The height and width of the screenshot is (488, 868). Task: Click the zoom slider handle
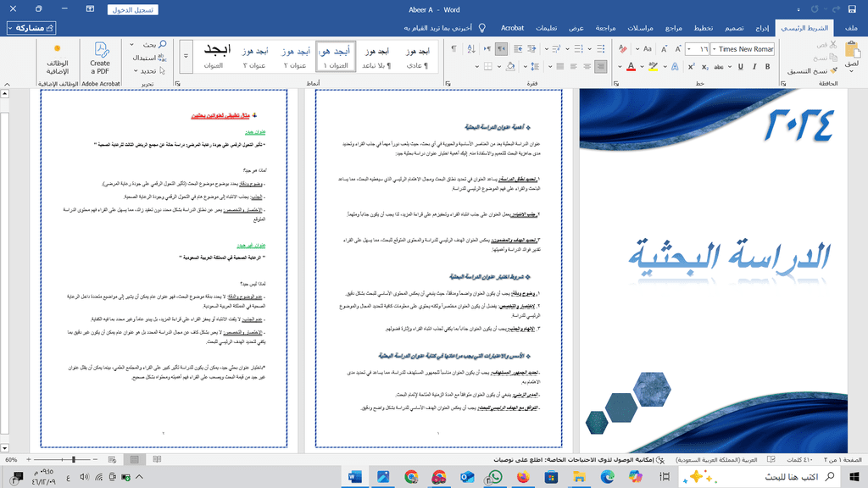click(x=73, y=459)
